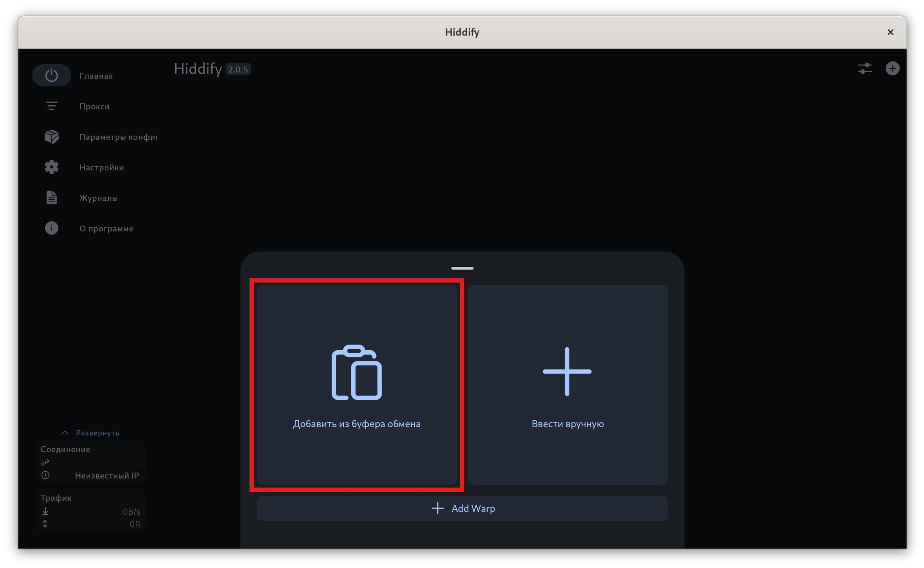The height and width of the screenshot is (568, 924).
Task: Open the Главная menu item
Action: pos(96,76)
